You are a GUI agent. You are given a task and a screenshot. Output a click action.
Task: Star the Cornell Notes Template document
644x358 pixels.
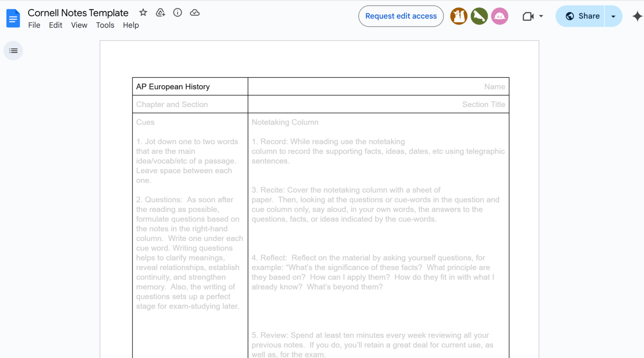pos(143,13)
